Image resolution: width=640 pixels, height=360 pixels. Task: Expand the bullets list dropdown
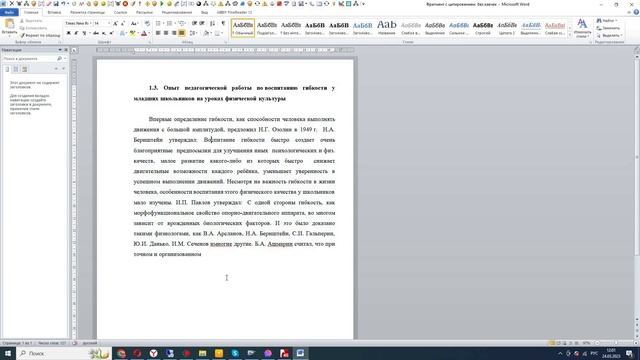point(164,23)
